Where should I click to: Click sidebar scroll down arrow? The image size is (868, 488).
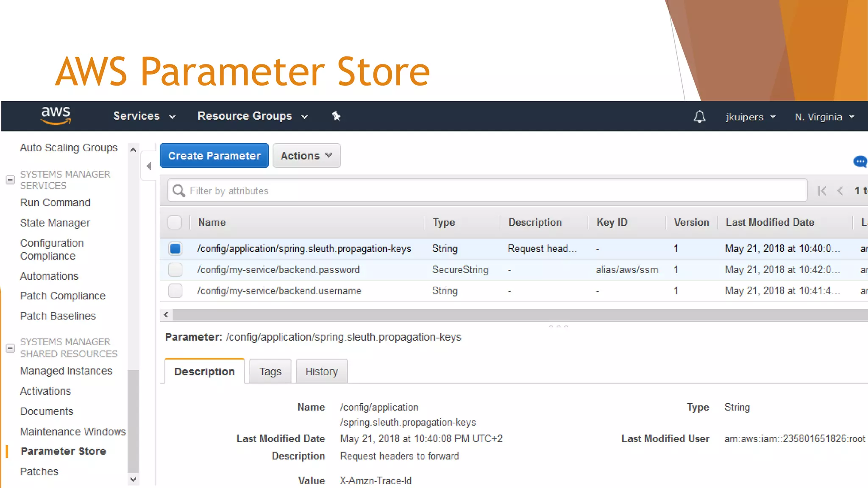[133, 480]
